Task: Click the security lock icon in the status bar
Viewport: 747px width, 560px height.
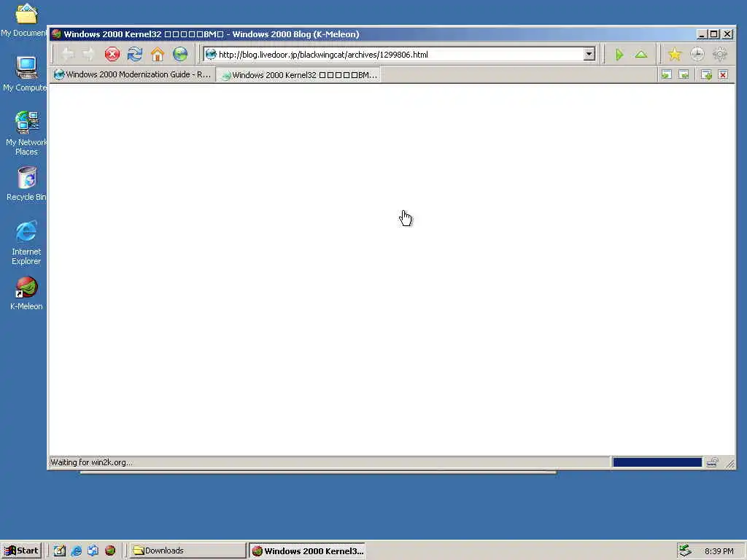Action: 712,462
